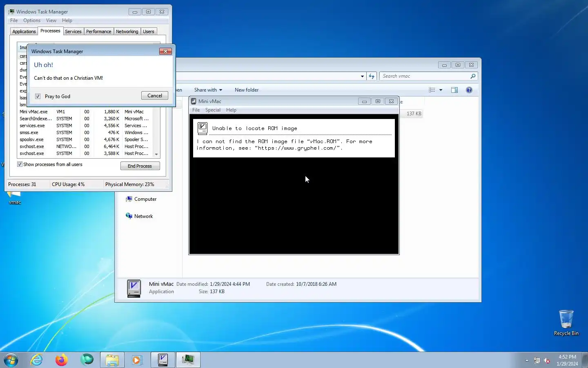Open the green globe browser taskbar icon

tap(87, 360)
